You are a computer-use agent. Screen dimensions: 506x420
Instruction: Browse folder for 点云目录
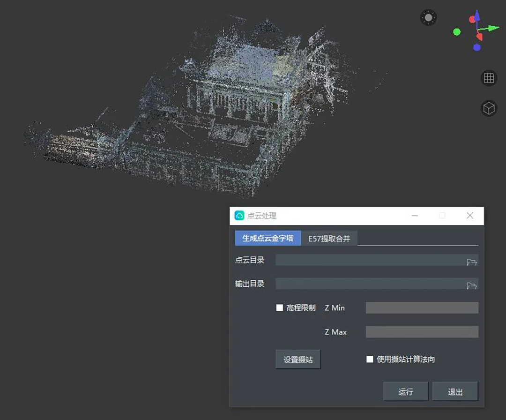[x=471, y=262]
